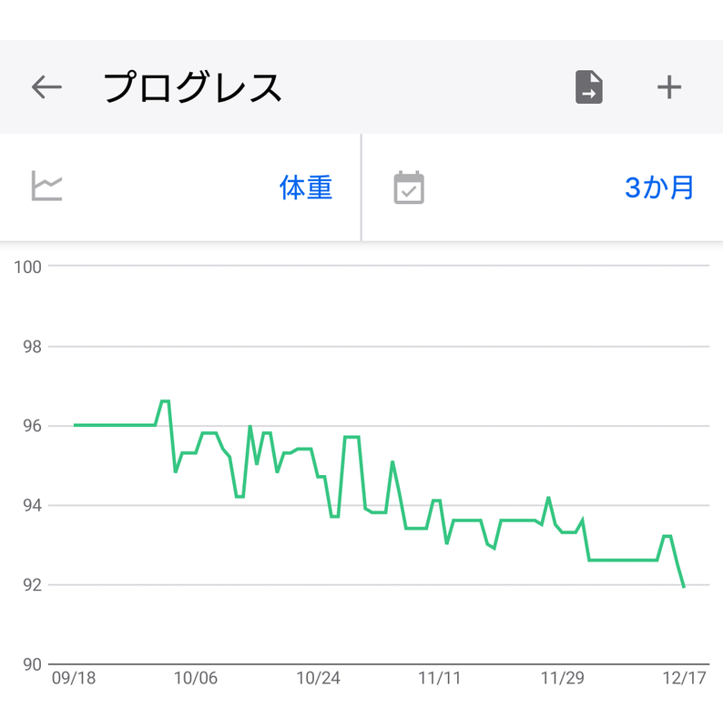Add a new entry with plus icon
Viewport: 723px width, 728px height.
click(x=669, y=86)
